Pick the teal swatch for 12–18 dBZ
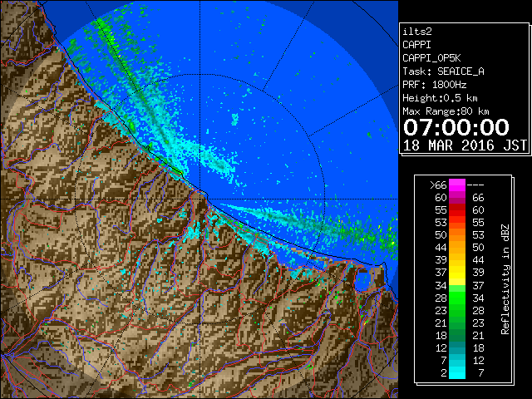The height and width of the screenshot is (399, 532). pos(457,347)
